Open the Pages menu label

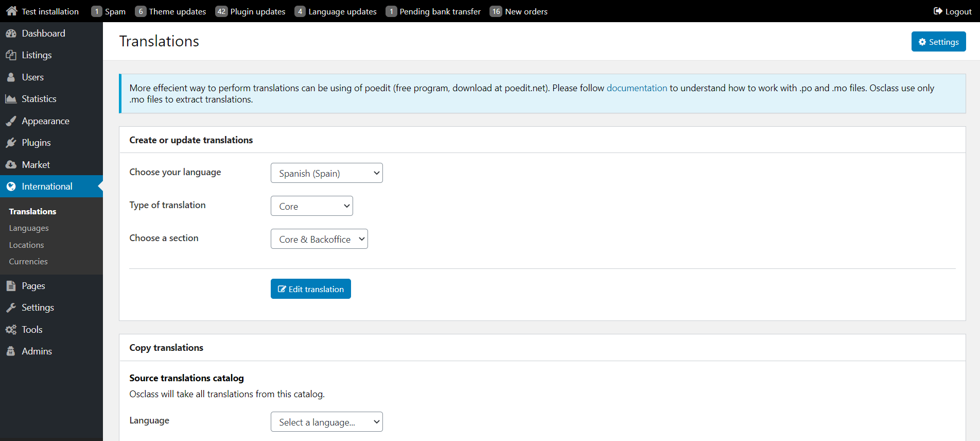click(x=33, y=286)
